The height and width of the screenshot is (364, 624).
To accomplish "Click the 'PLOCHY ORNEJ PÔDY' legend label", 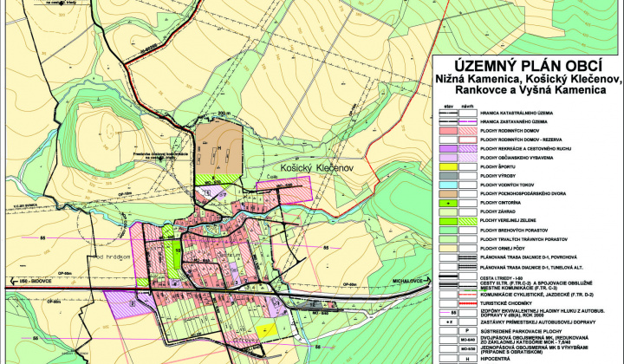I will [x=503, y=249].
